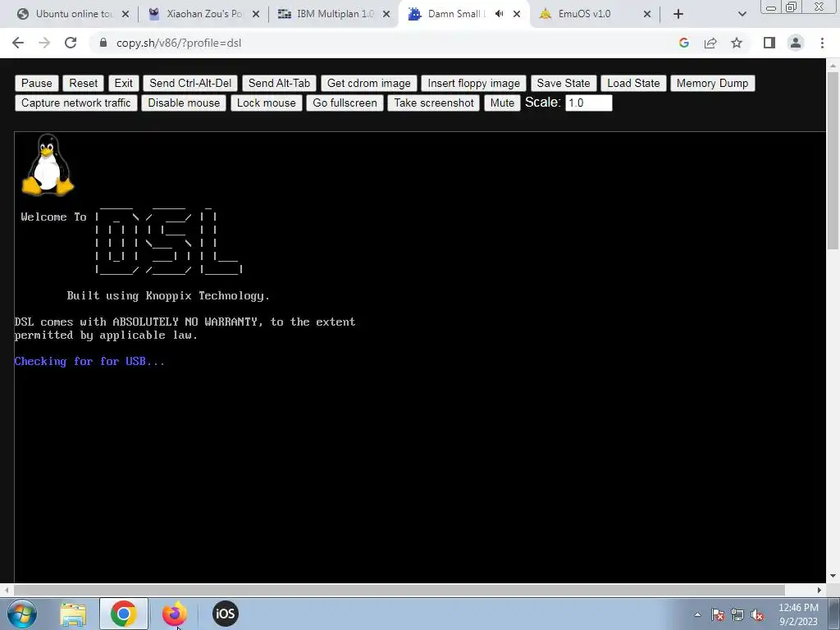Image resolution: width=840 pixels, height=630 pixels.
Task: Click the address bar URL
Action: coord(179,43)
